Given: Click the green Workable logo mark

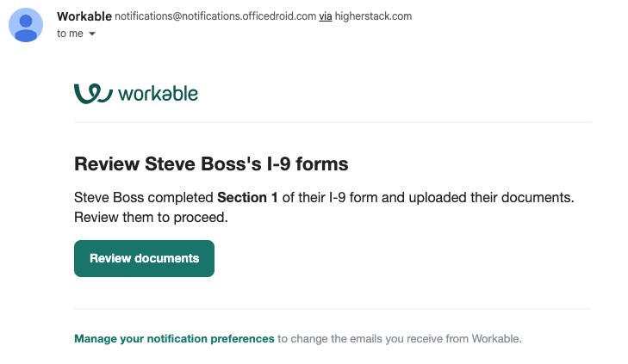Looking at the screenshot, I should pos(92,93).
